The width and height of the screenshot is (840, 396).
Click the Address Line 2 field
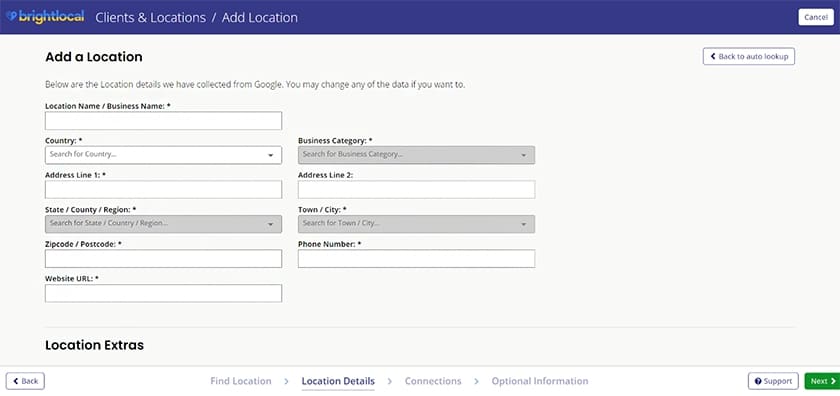tap(416, 190)
